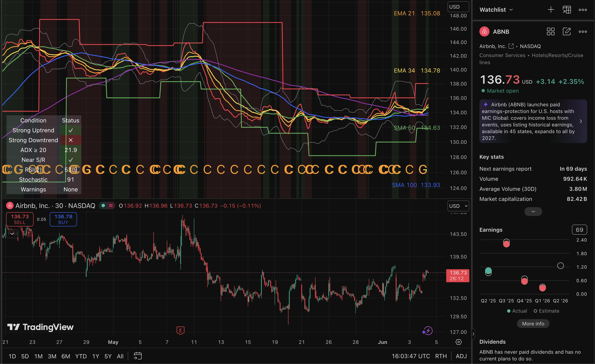Click the green Q2 '25 actual earnings dot
Image resolution: width=595 pixels, height=364 pixels.
[x=488, y=270]
